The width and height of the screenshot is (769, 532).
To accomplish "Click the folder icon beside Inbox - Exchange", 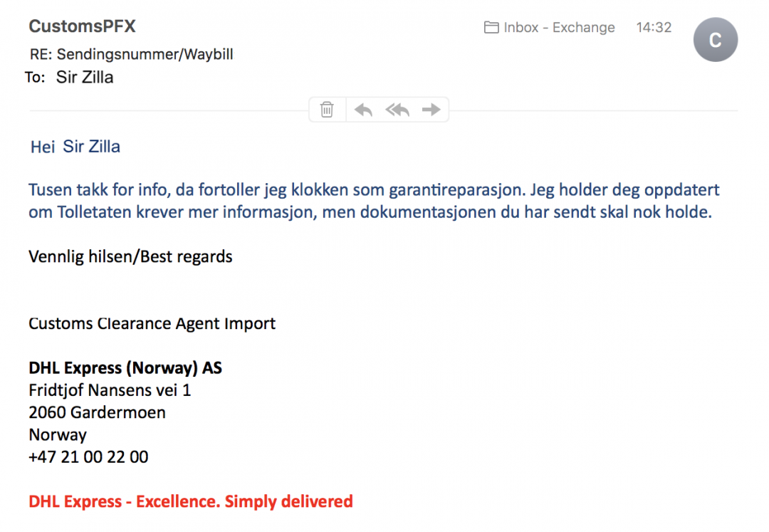I will [x=491, y=28].
